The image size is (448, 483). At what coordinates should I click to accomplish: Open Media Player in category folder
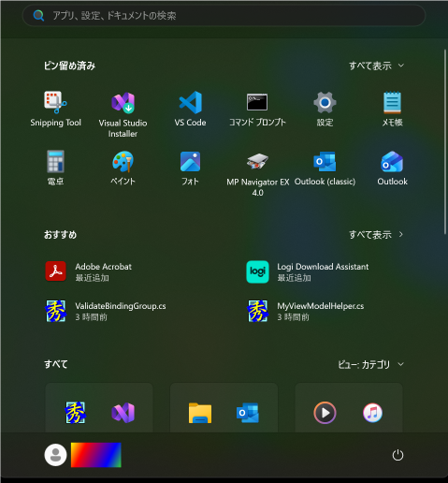325,413
